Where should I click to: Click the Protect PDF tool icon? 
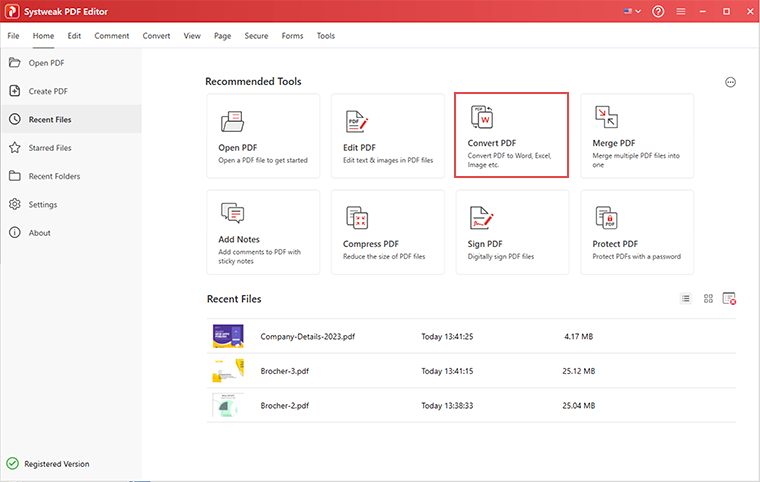click(606, 217)
